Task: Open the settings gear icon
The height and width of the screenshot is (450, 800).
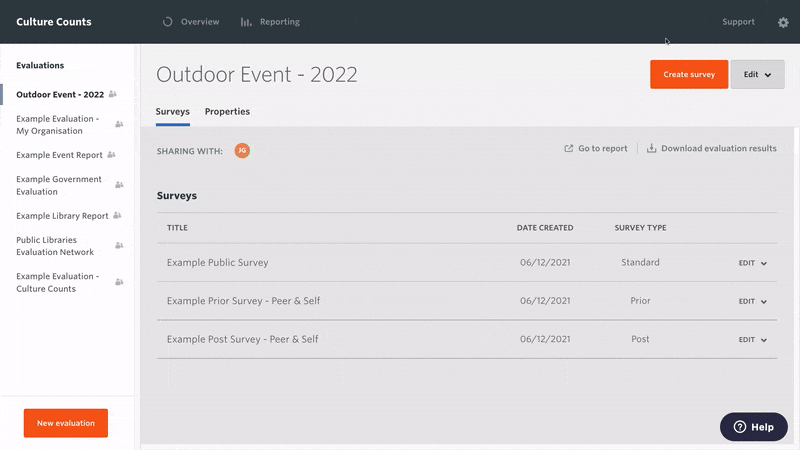Action: 783,22
